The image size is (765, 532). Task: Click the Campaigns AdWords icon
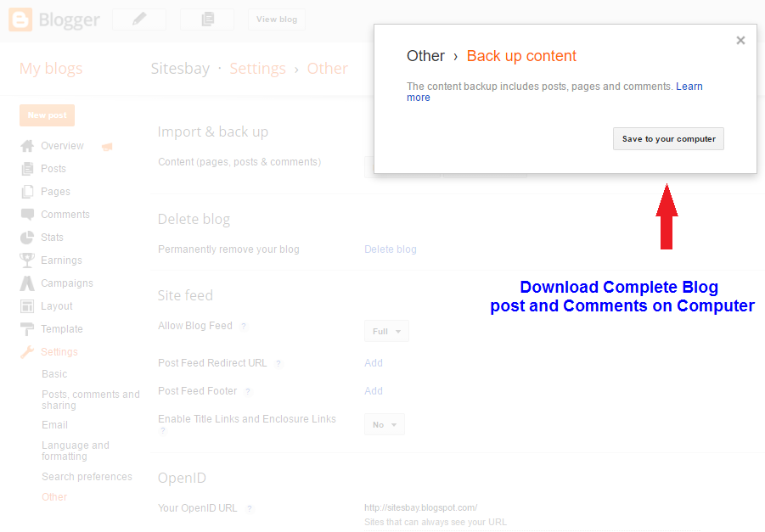(x=27, y=283)
